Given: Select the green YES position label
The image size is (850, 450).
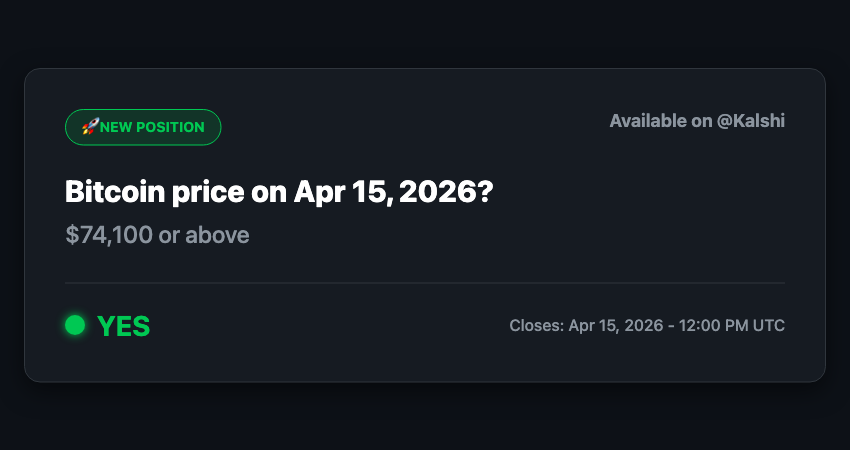Looking at the screenshot, I should [x=123, y=326].
